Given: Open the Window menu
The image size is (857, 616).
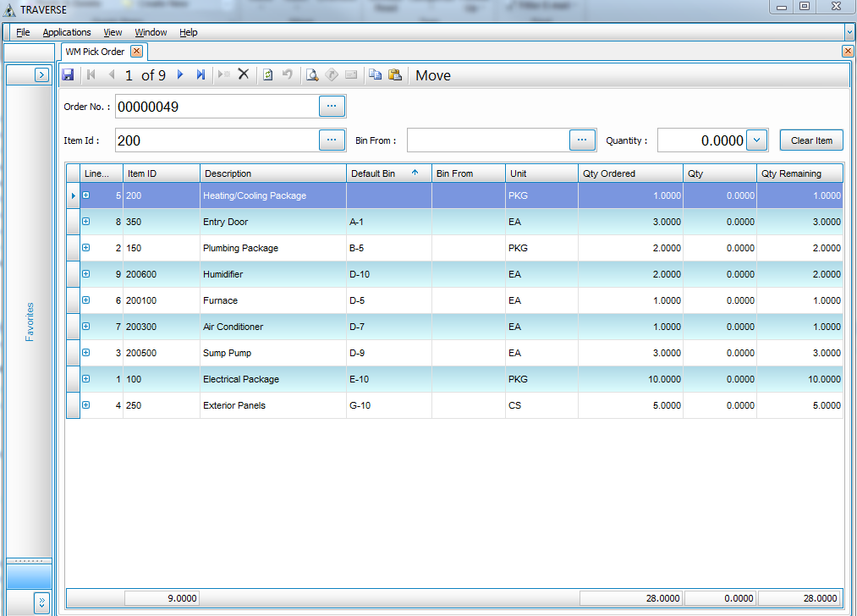Looking at the screenshot, I should [151, 32].
